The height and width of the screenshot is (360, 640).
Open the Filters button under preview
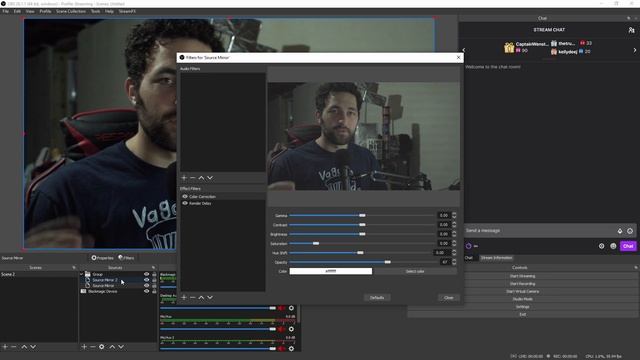pos(126,258)
